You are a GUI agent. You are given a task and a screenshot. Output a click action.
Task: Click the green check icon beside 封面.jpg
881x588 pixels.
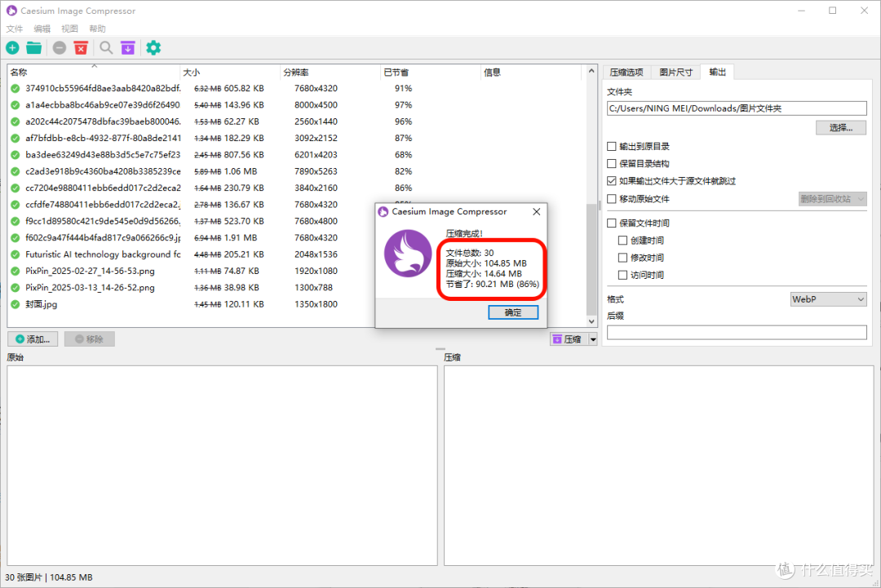(15, 304)
